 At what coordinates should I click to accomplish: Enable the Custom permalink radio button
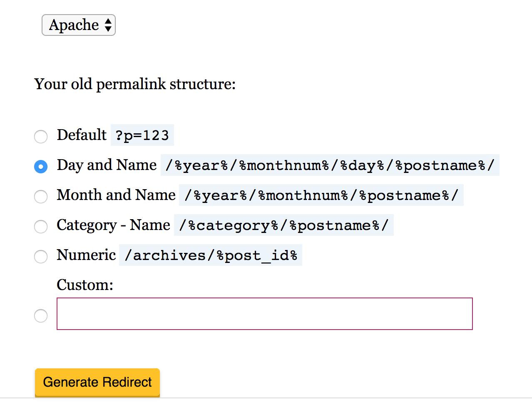click(41, 315)
